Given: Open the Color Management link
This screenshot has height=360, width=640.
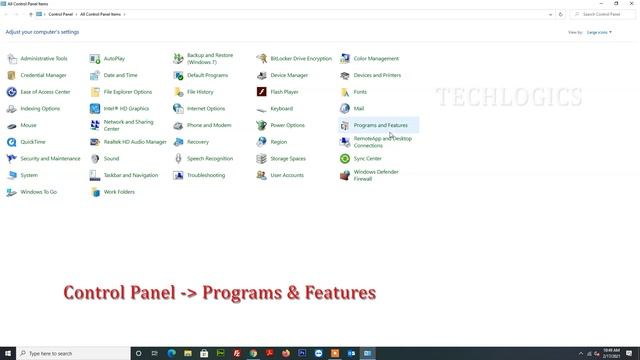Looking at the screenshot, I should pyautogui.click(x=376, y=59).
